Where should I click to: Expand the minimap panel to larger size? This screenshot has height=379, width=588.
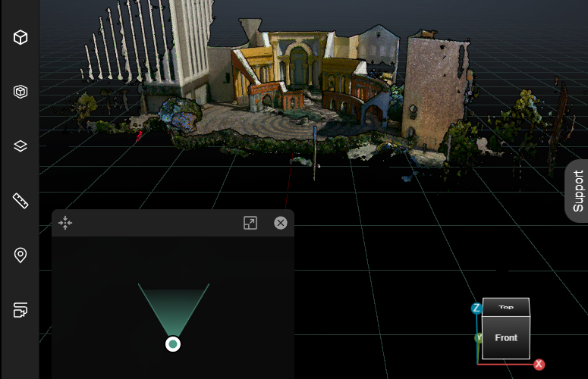(x=250, y=223)
